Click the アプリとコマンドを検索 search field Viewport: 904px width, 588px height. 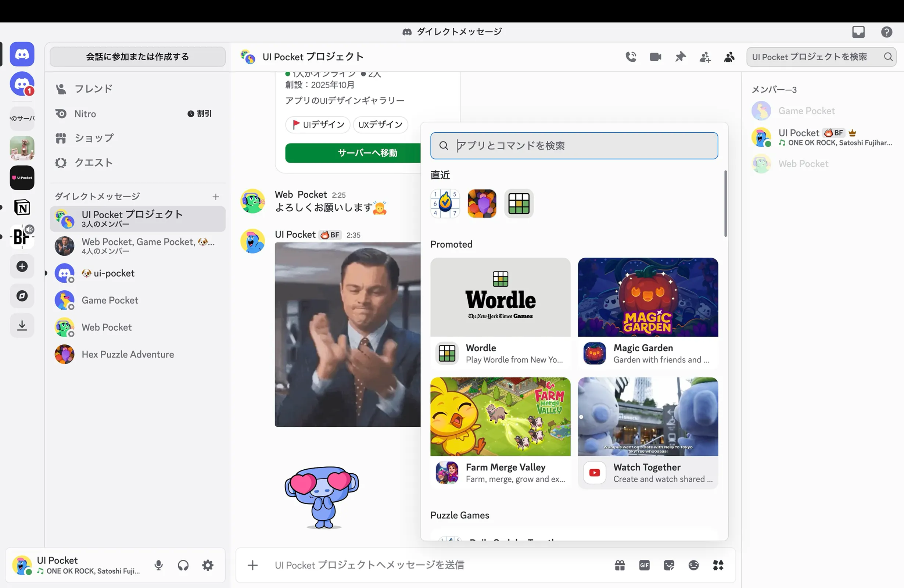coord(574,146)
